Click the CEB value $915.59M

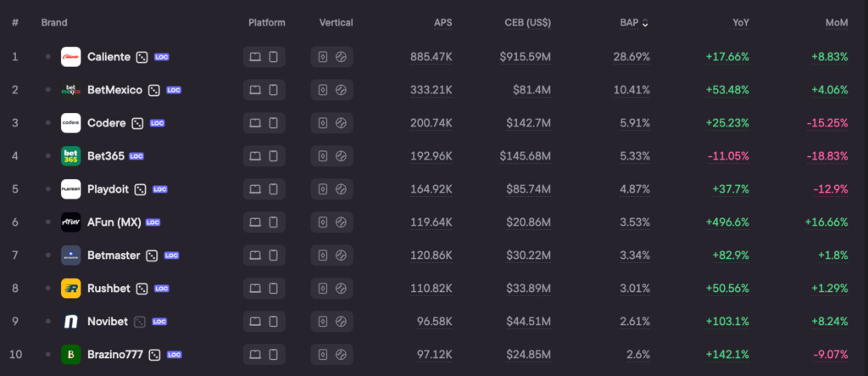526,57
